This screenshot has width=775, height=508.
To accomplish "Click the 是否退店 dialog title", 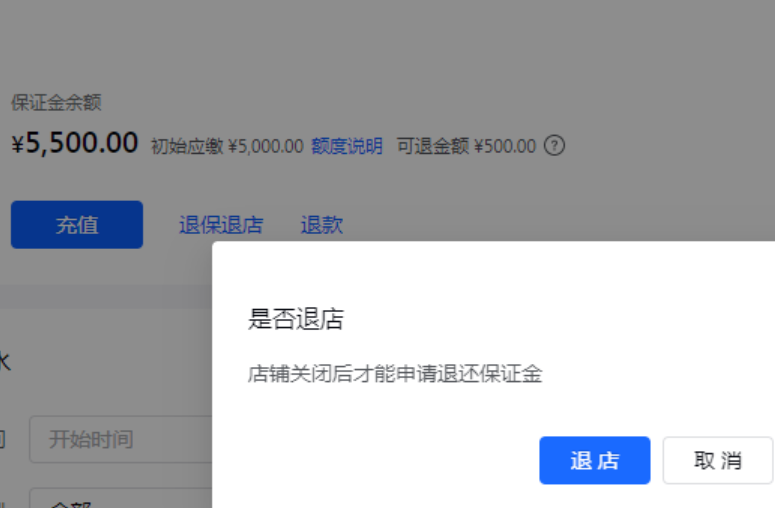I will point(296,319).
